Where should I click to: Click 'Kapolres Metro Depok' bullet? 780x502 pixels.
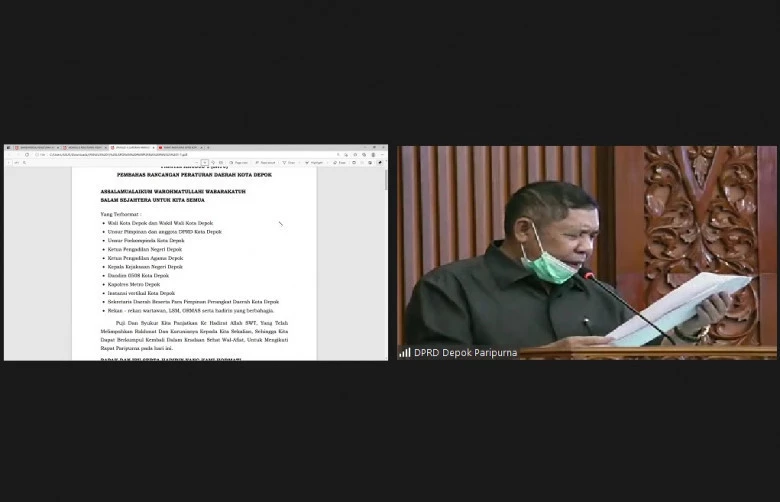pos(134,285)
